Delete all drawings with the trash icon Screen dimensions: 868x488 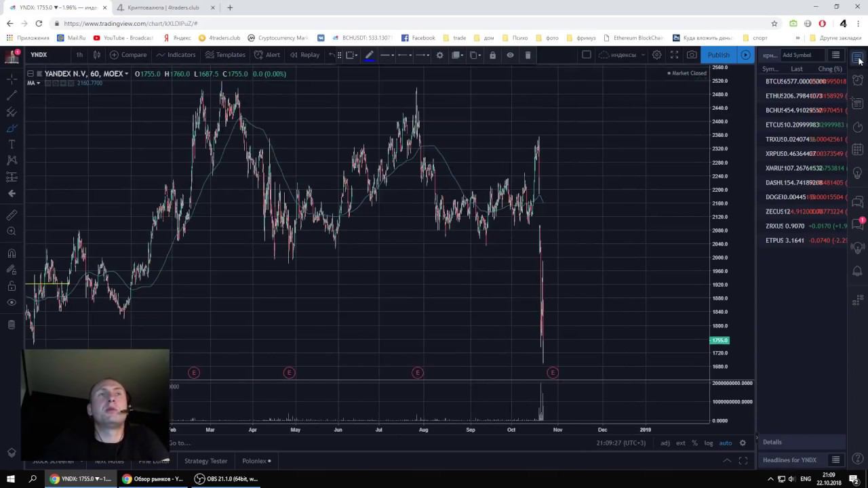12,325
